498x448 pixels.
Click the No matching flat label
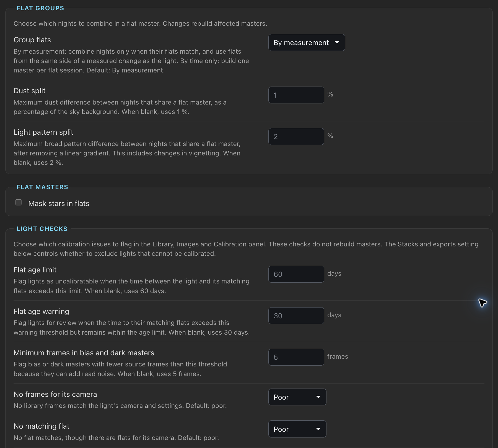(x=41, y=426)
